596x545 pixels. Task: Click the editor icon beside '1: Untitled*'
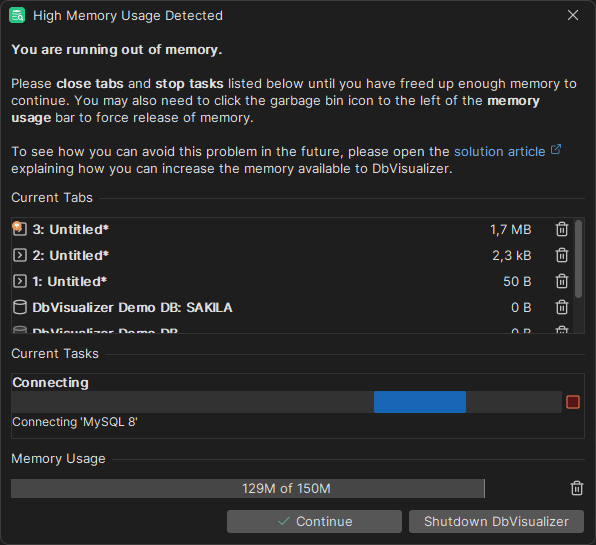pos(20,281)
